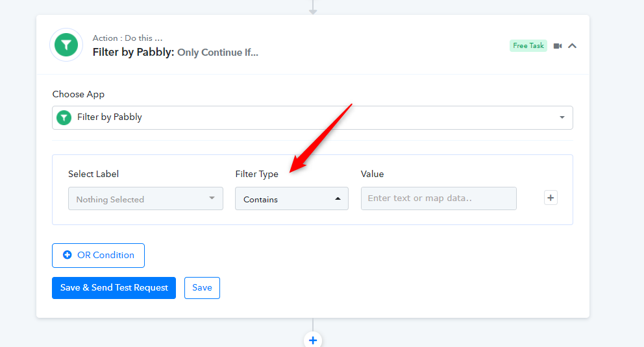Collapse the action step with the chevron
Viewport: 644px width, 347px height.
(572, 46)
